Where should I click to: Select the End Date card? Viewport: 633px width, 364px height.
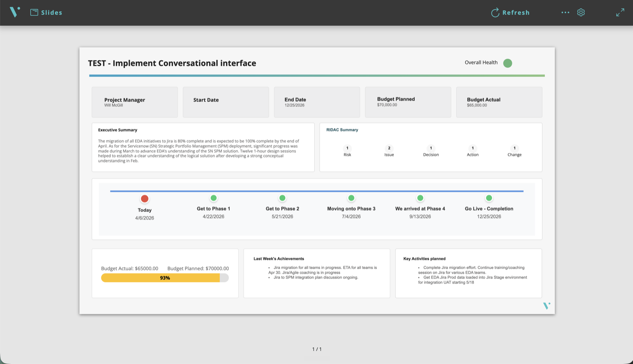tap(317, 102)
